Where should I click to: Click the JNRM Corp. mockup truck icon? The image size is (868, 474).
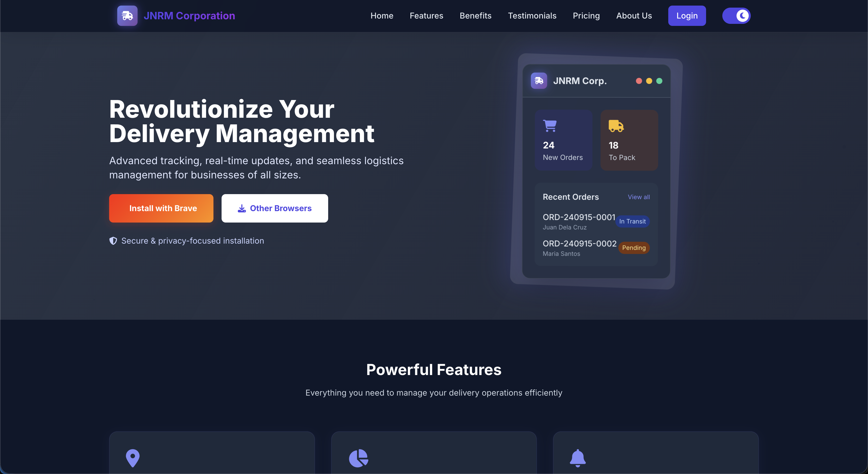tap(539, 81)
